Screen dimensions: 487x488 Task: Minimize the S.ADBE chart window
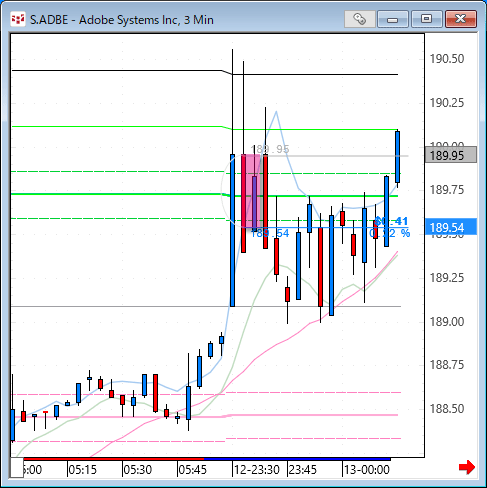click(x=393, y=19)
